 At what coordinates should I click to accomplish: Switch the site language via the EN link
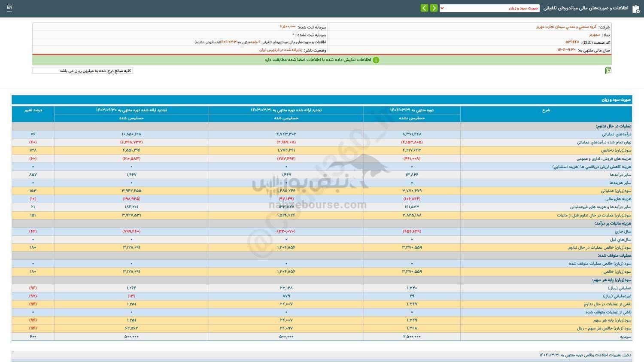point(10,7)
